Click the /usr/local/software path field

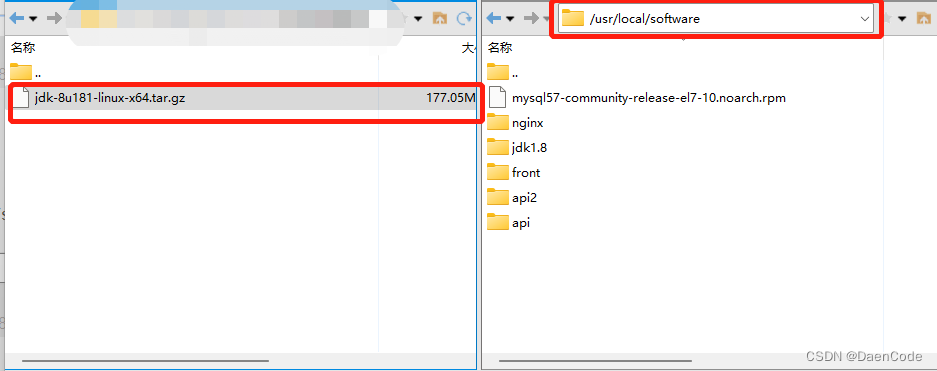click(716, 19)
